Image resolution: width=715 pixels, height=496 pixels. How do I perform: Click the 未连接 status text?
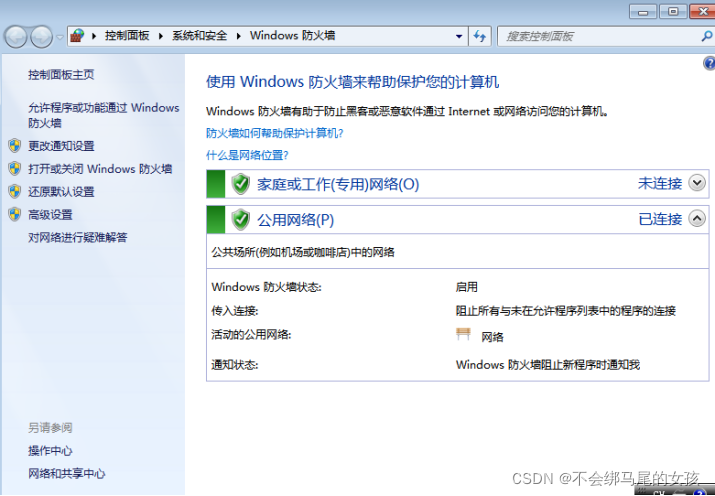tap(660, 183)
